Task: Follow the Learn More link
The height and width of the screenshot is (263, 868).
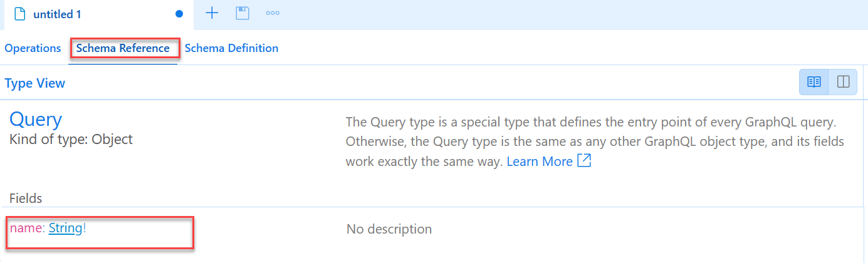Action: pyautogui.click(x=540, y=162)
